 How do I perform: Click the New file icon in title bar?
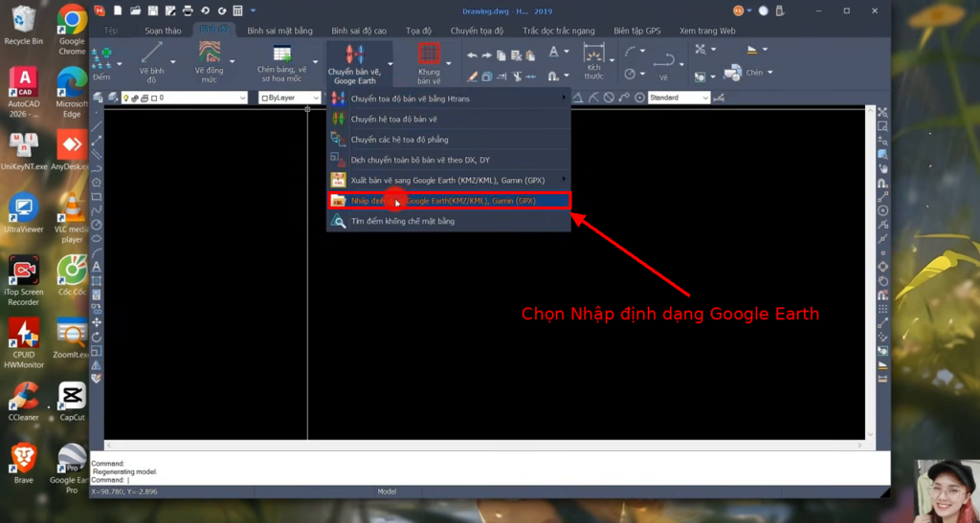(118, 11)
